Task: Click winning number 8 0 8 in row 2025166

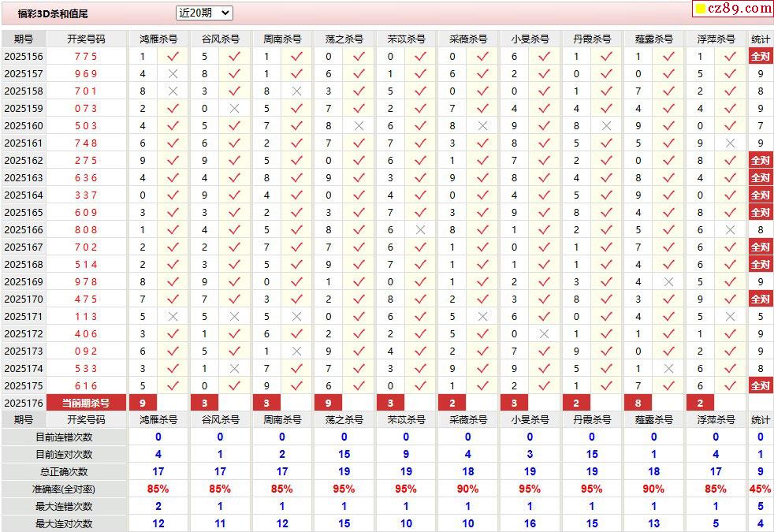Action: (x=86, y=230)
